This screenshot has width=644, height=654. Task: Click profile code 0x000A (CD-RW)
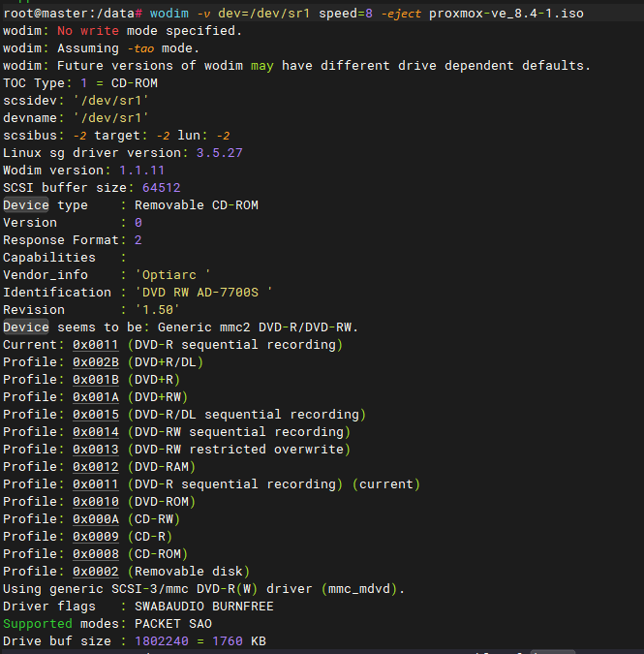click(96, 519)
